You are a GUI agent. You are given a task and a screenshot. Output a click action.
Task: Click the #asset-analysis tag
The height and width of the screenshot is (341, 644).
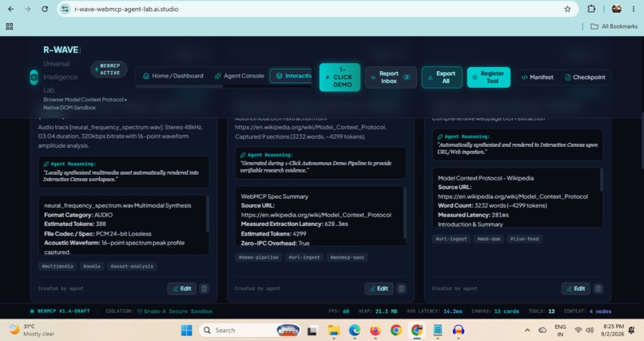click(132, 266)
